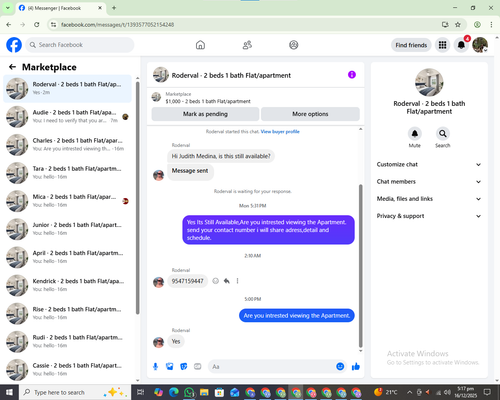Mute this chat with bell icon
Viewport: 500px width, 400px height.
tap(415, 134)
